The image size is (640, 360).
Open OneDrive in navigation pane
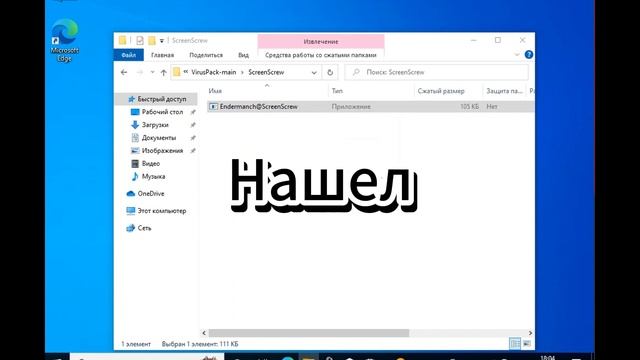coord(145,193)
